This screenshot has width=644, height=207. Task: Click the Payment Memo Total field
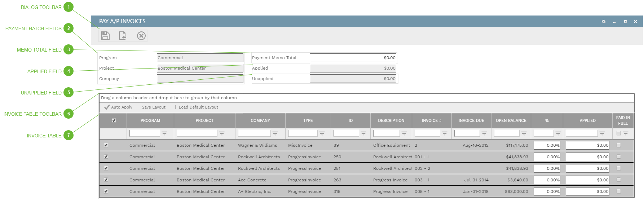[x=353, y=58]
